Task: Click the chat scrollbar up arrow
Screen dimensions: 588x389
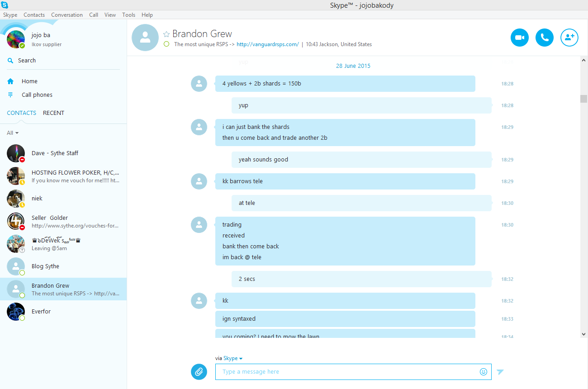Action: pos(584,60)
